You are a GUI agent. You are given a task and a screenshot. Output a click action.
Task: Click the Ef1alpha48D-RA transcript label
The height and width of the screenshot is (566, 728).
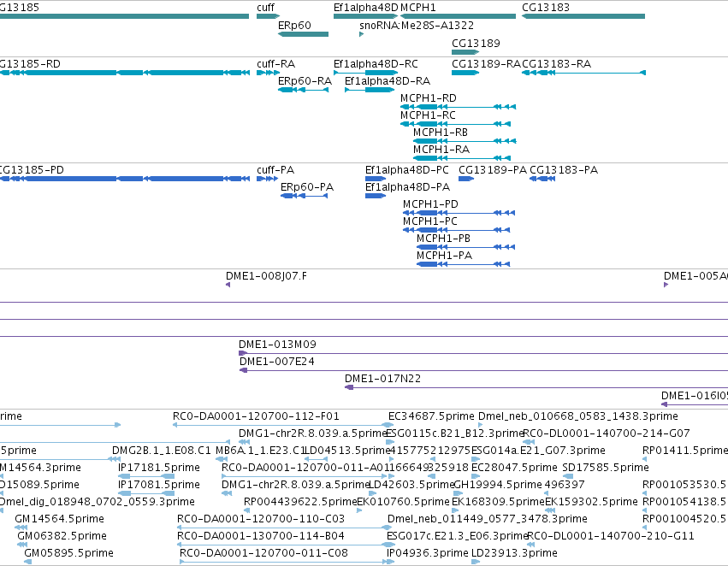click(x=388, y=81)
